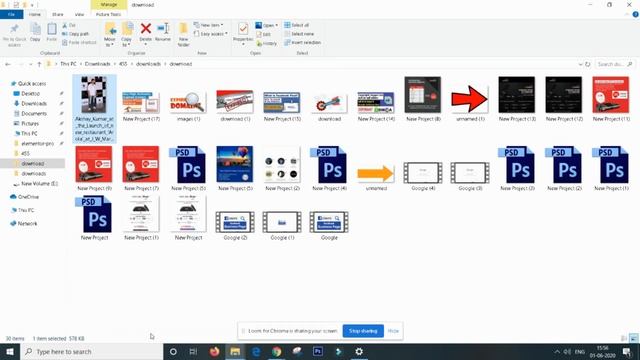Viewport: 640px width, 360px height.
Task: Launch Firefox from the taskbar
Action: 214,351
